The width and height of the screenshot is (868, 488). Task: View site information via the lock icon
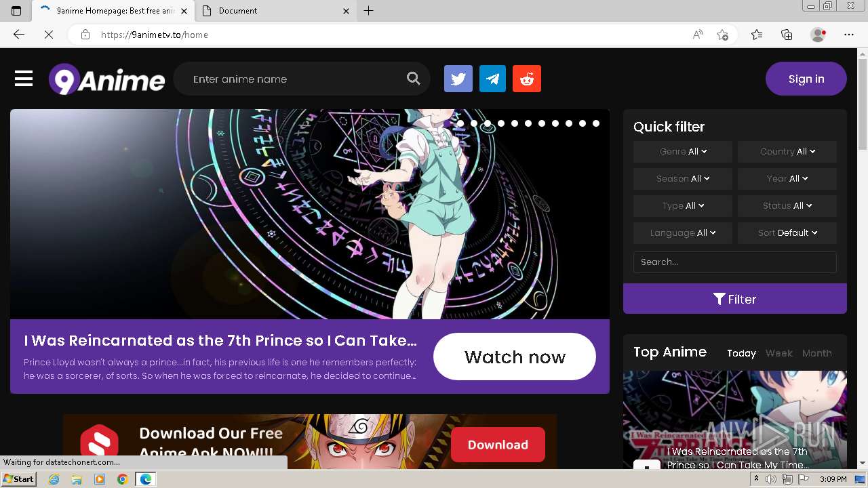coord(85,35)
